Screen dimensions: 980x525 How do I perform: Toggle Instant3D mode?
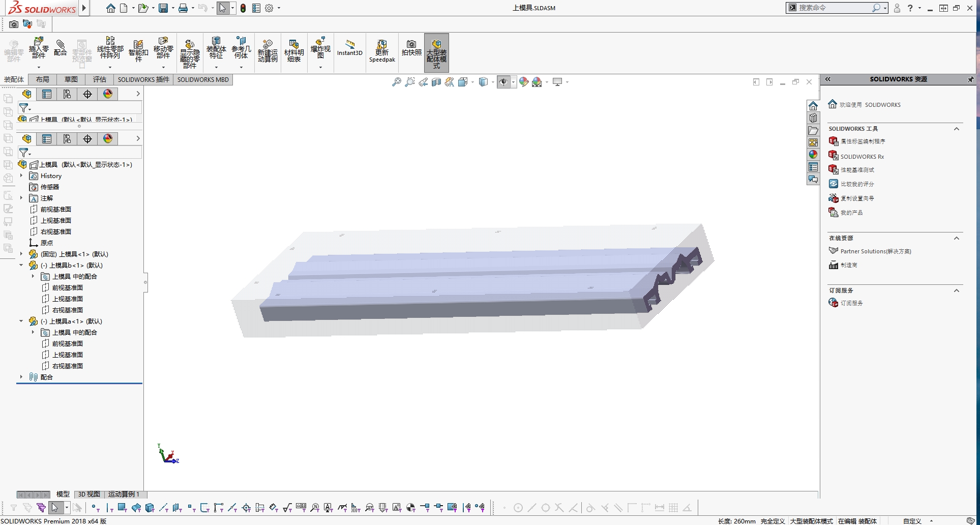pos(350,48)
